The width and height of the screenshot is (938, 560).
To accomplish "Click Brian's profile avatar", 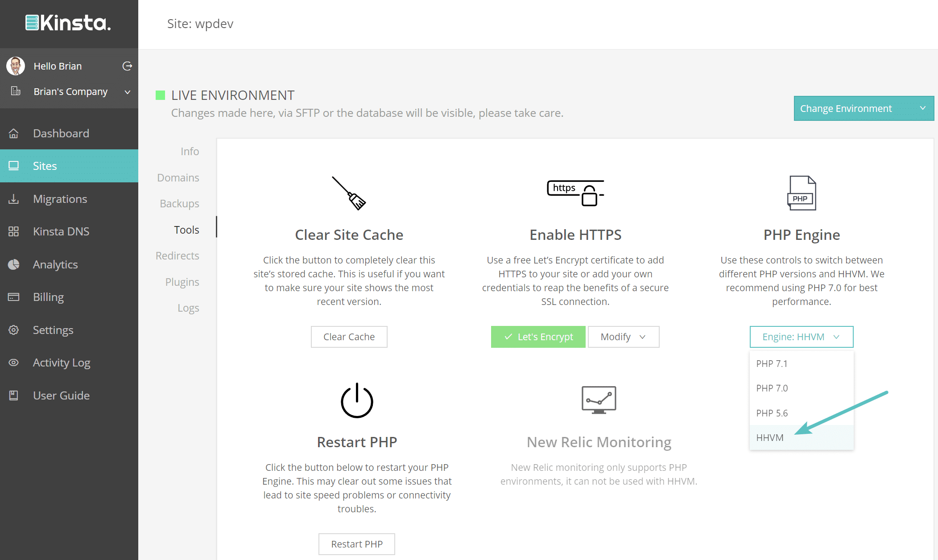I will click(16, 66).
